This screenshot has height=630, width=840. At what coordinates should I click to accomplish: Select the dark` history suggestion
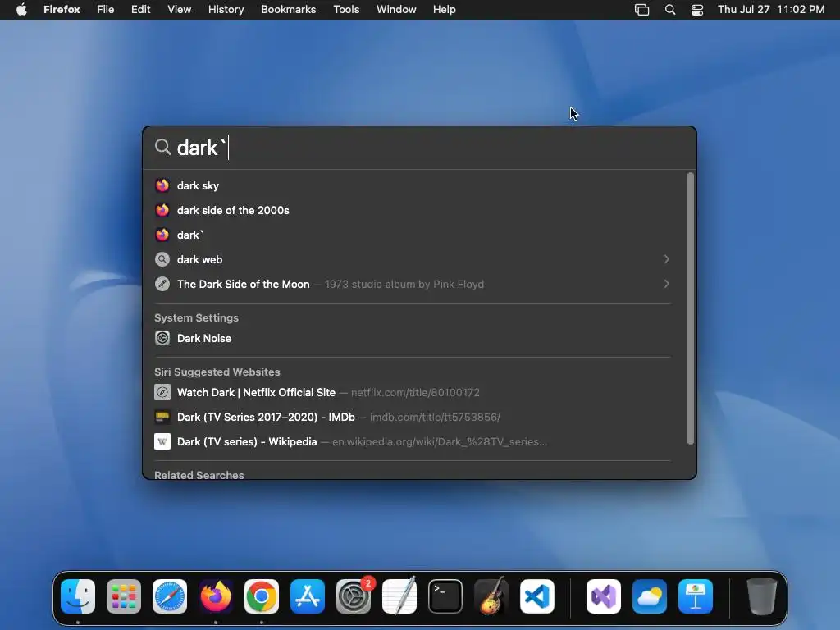[x=413, y=235]
